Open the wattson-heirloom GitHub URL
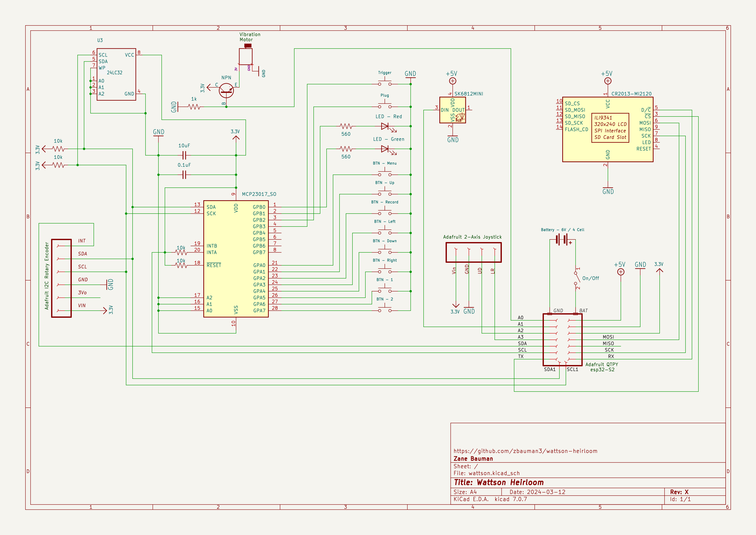 pos(525,451)
